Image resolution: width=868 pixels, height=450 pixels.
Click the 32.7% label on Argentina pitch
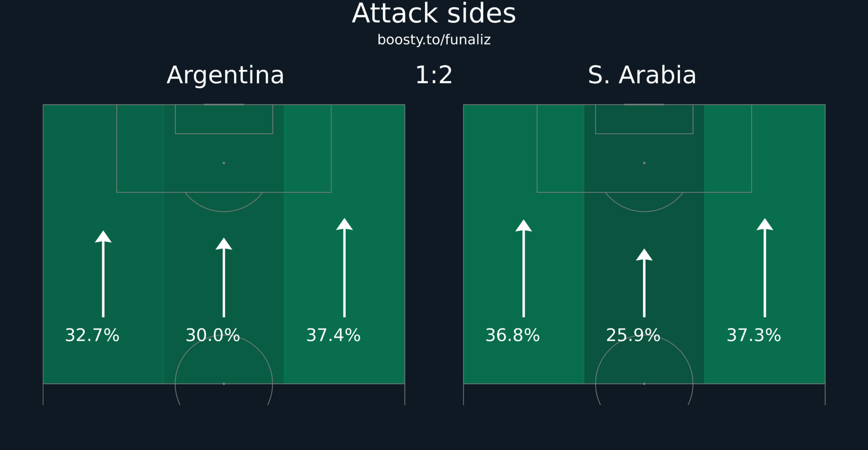tap(92, 335)
